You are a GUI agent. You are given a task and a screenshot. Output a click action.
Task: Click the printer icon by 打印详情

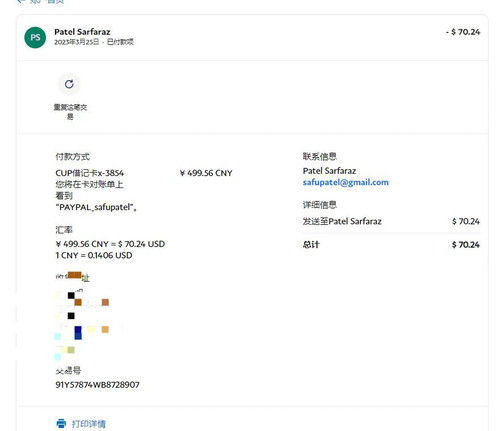point(61,423)
